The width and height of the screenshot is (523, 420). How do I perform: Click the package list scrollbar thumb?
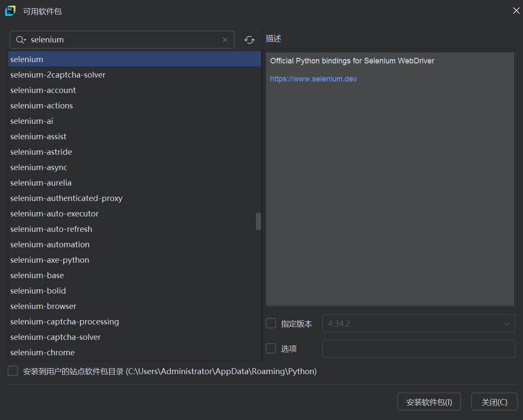click(258, 222)
